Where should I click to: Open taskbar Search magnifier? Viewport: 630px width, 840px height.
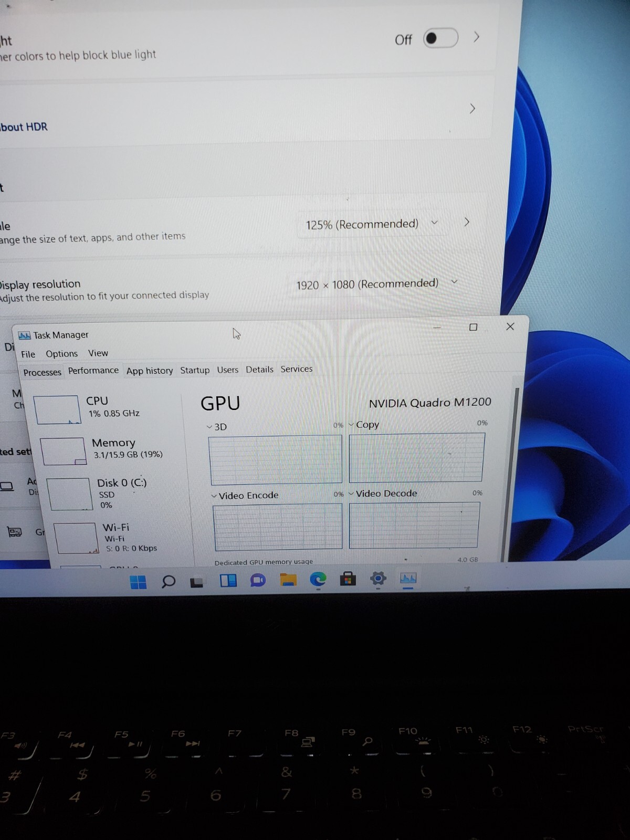pyautogui.click(x=168, y=581)
